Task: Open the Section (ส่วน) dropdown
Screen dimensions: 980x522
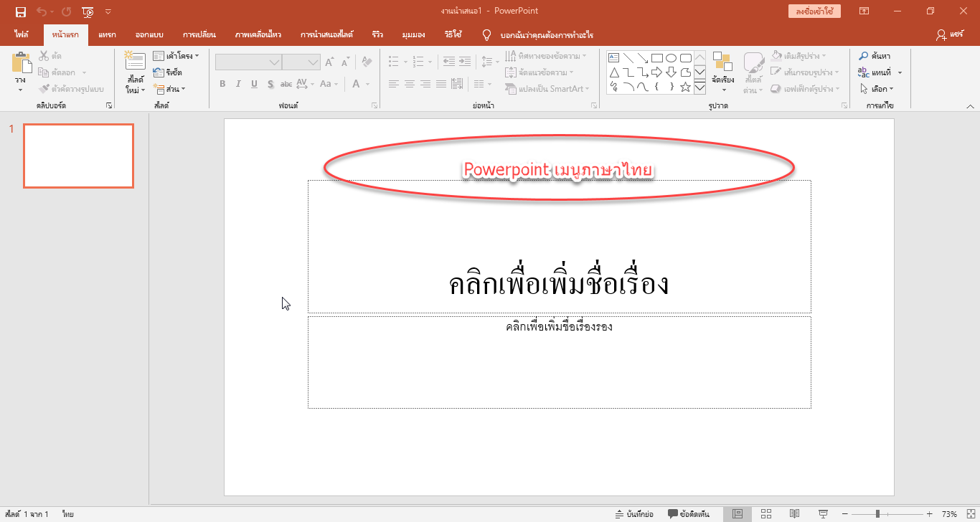Action: tap(169, 89)
